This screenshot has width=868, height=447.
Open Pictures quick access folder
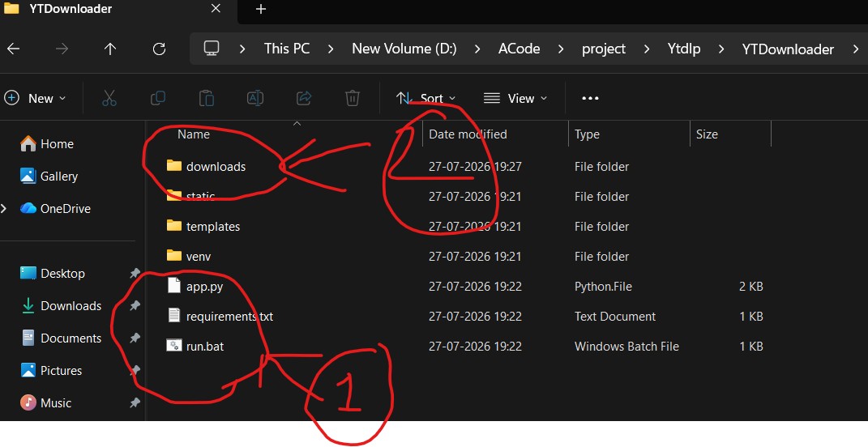coord(51,371)
